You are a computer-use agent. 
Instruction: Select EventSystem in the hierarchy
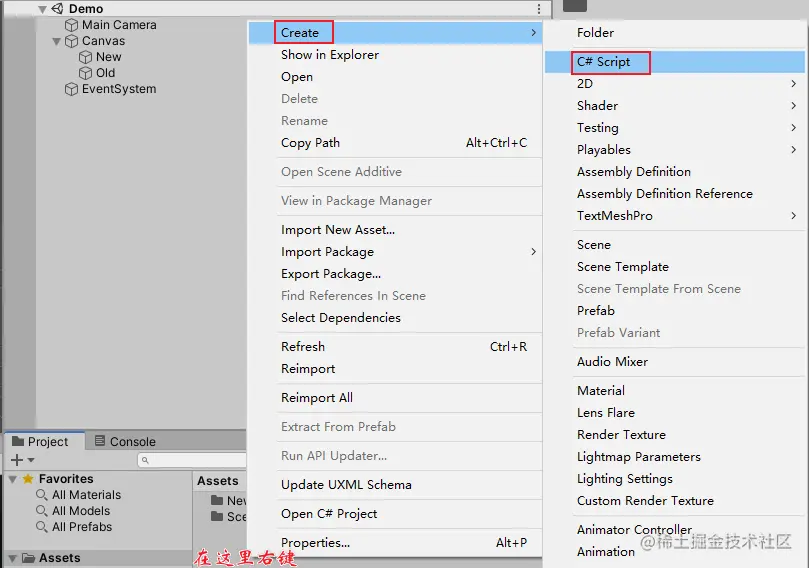tap(119, 89)
